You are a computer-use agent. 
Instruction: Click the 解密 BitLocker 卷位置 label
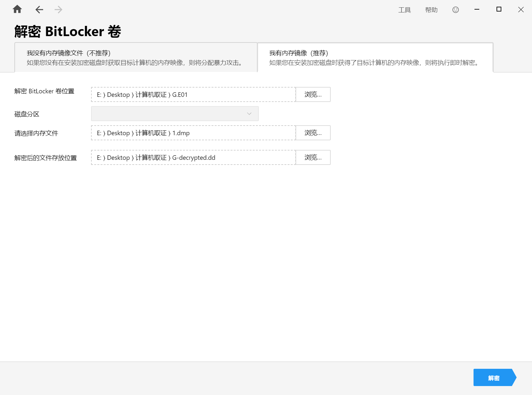coord(44,91)
